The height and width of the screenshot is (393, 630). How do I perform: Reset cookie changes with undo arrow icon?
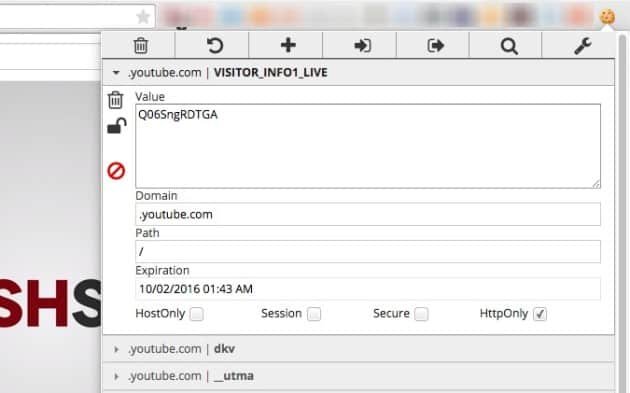pos(214,45)
